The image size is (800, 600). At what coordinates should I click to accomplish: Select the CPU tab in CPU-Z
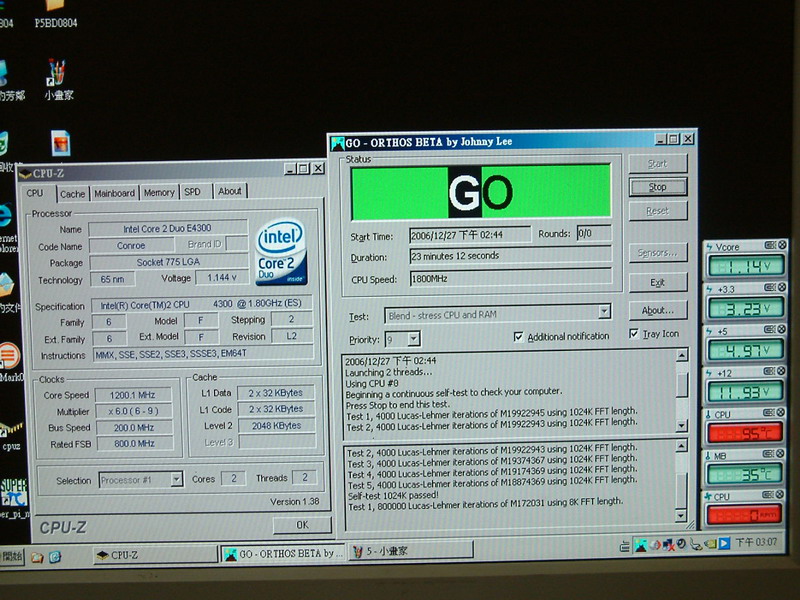[35, 193]
